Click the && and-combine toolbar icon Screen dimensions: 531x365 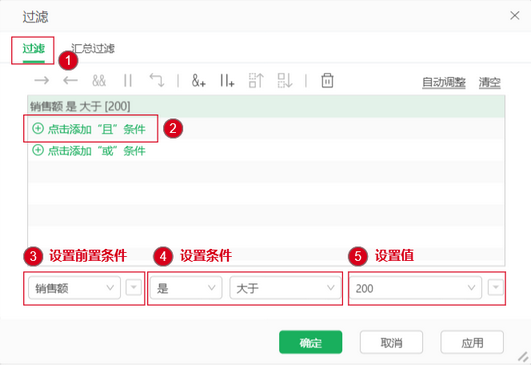pyautogui.click(x=99, y=81)
